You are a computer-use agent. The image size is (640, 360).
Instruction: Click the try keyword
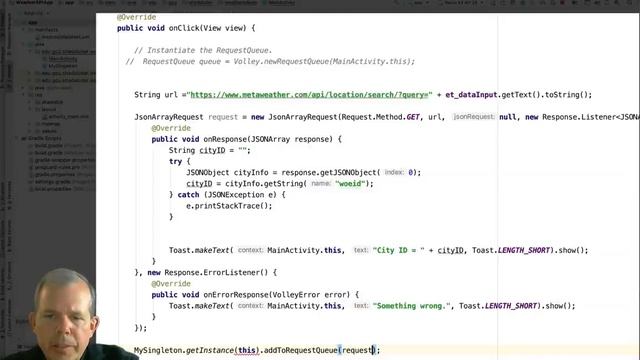(176, 161)
